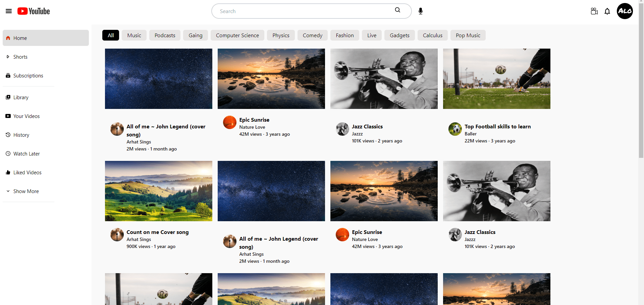
Task: Expand Show More in the sidebar
Action: 26,191
